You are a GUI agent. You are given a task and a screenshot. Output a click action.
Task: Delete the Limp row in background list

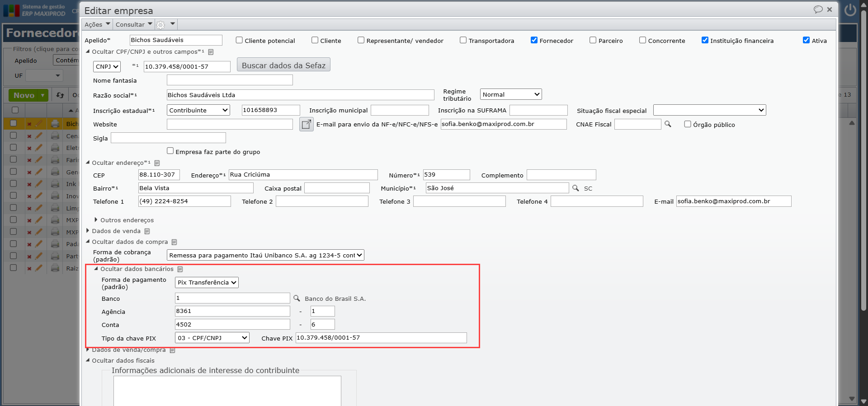pyautogui.click(x=29, y=208)
